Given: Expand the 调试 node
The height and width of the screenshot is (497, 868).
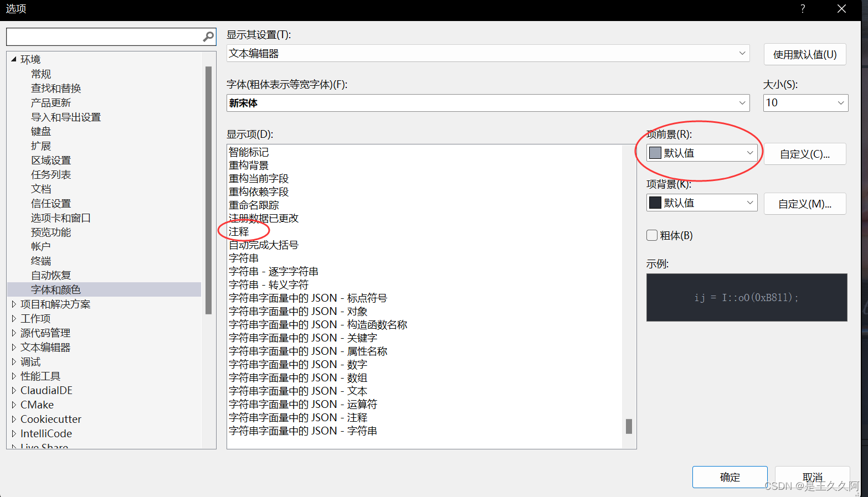Looking at the screenshot, I should pos(14,361).
